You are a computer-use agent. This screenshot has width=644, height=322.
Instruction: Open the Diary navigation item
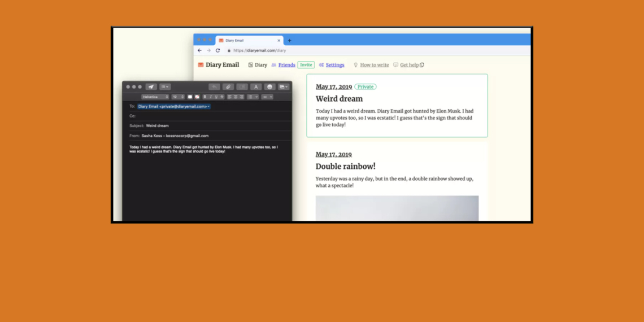[258, 65]
